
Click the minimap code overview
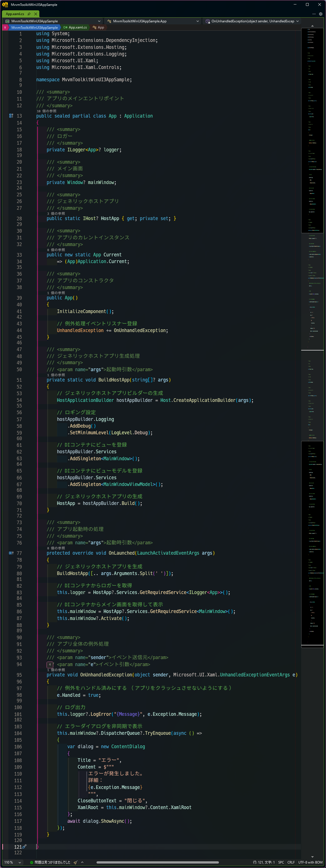coord(312,337)
